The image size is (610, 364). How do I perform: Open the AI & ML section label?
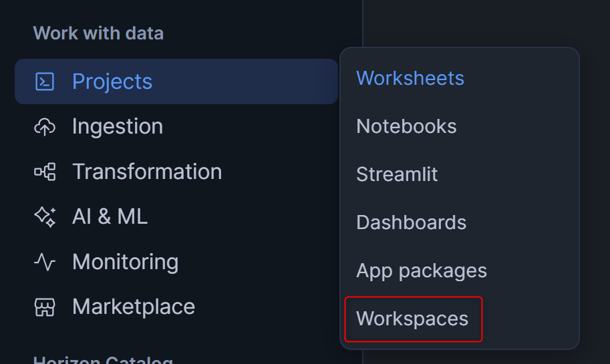pos(110,216)
